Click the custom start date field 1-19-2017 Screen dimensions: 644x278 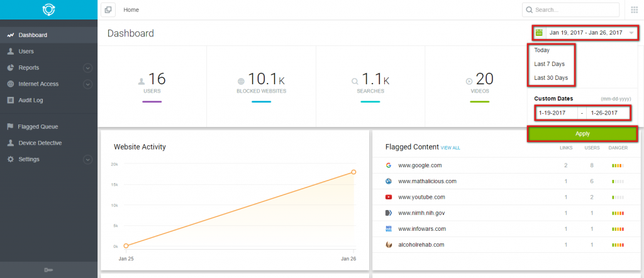[556, 113]
